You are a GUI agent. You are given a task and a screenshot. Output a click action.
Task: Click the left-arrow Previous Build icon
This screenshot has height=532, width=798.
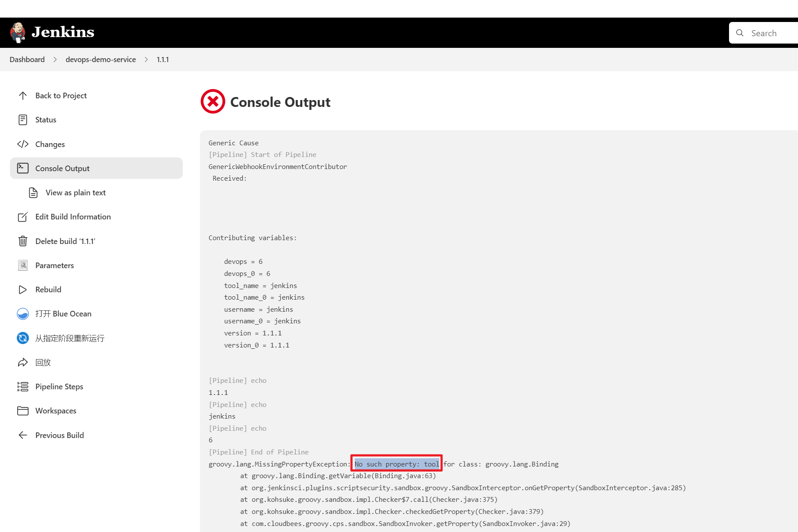(x=23, y=435)
